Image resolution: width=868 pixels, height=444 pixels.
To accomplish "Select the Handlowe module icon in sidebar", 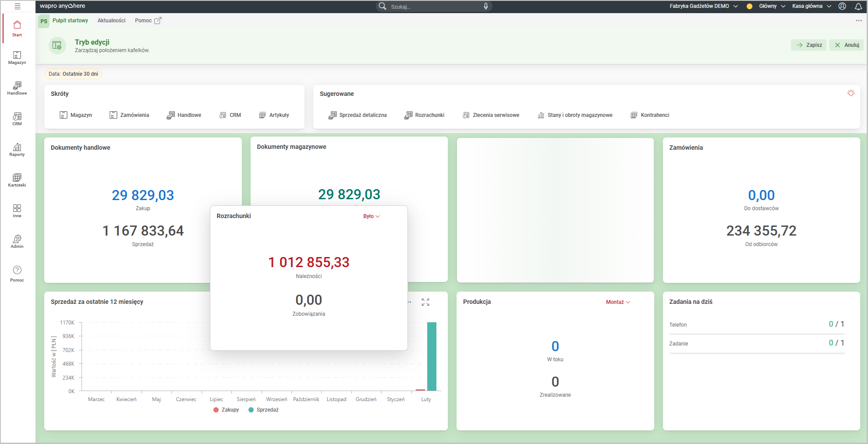I will 17,87.
